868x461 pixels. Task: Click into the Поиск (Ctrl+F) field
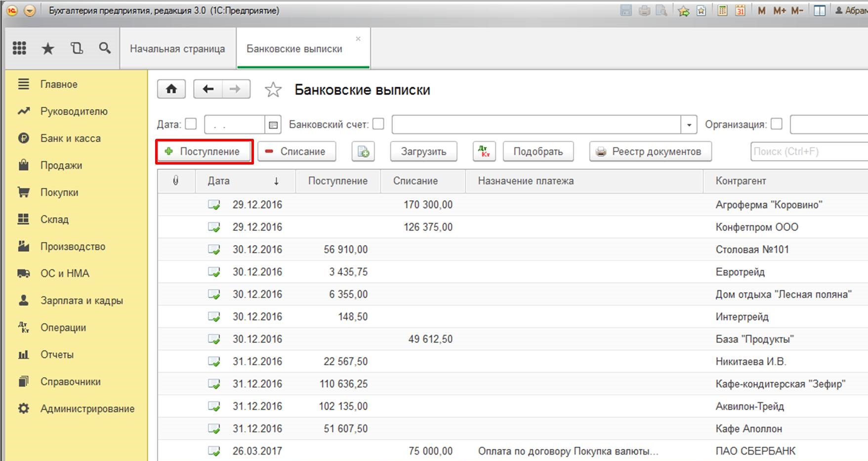pyautogui.click(x=808, y=152)
